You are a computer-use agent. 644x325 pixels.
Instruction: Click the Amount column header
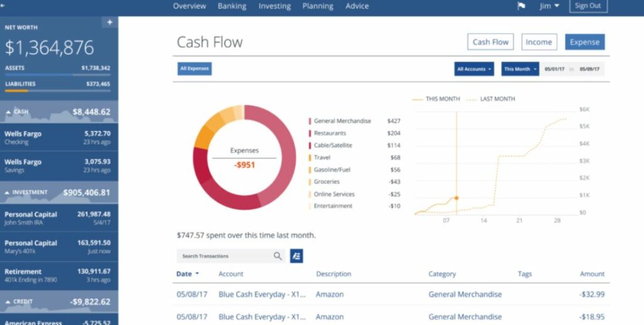(x=592, y=273)
